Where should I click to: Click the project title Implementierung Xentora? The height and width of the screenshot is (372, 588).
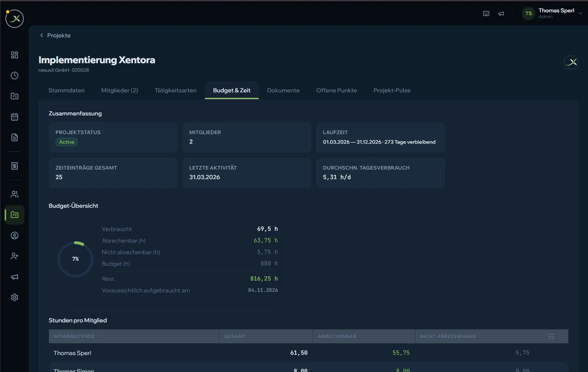coord(97,60)
